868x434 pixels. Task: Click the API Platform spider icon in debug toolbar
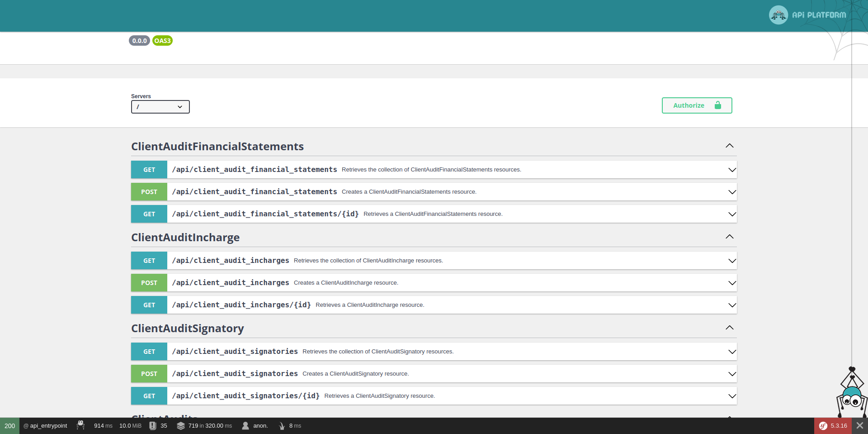[x=80, y=425]
